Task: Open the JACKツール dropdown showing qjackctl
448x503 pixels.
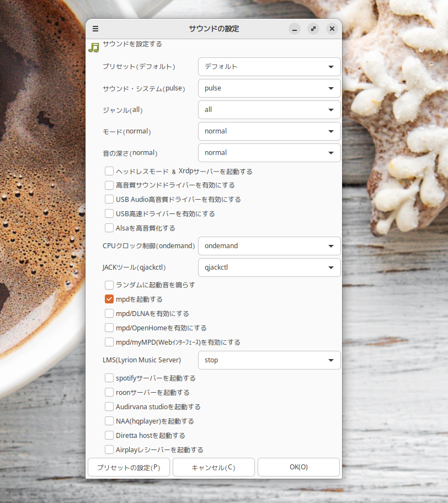Action: tap(269, 267)
